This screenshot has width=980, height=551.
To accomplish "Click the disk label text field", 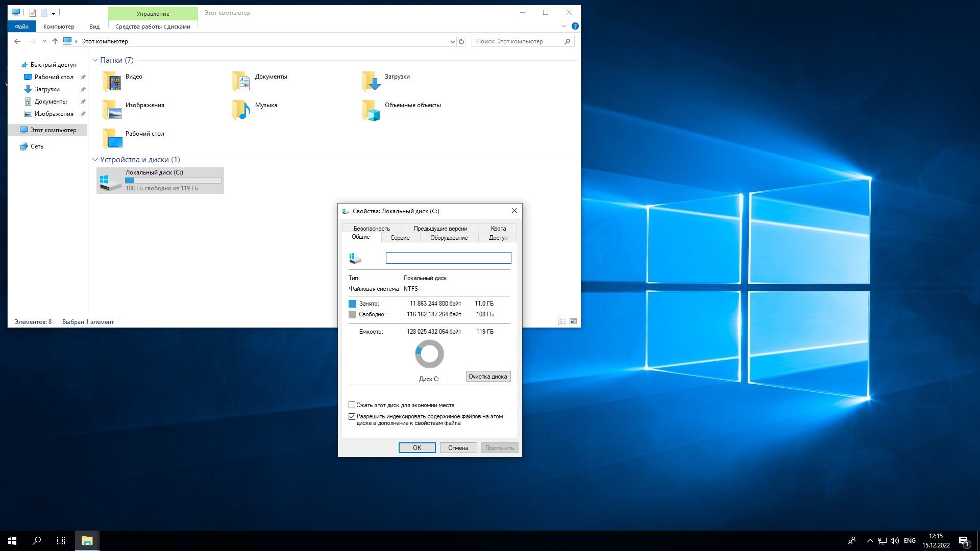I will tap(448, 258).
